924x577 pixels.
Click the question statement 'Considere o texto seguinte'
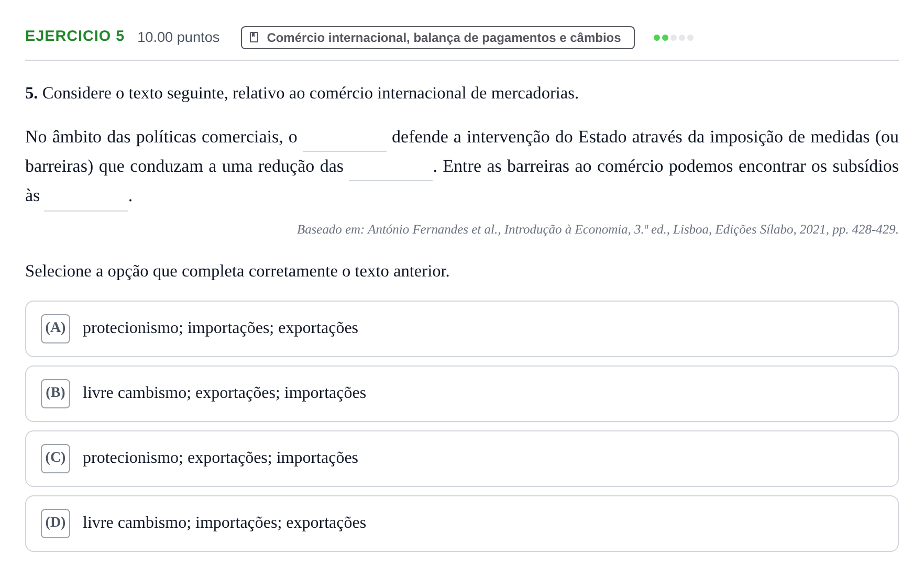pos(302,93)
